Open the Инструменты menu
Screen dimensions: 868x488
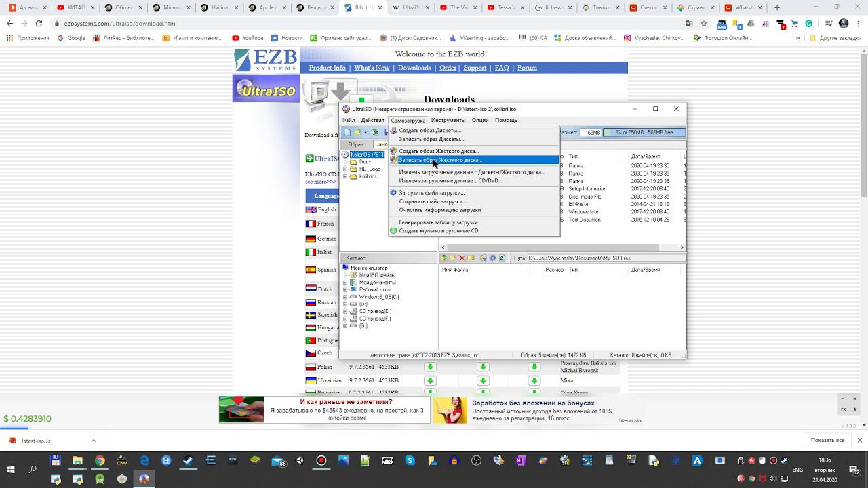[x=448, y=120]
